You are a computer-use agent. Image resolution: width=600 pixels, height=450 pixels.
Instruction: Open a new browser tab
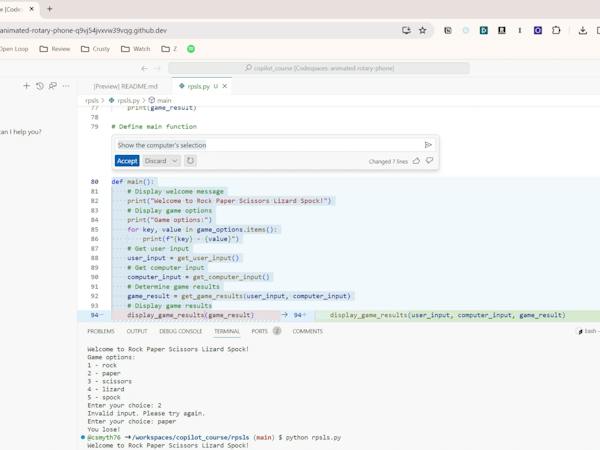[x=49, y=9]
